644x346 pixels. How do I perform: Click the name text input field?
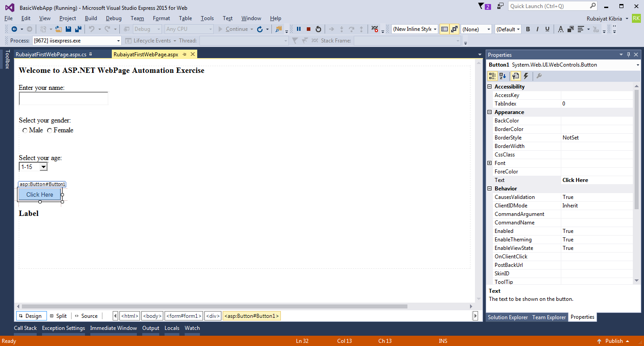(64, 99)
